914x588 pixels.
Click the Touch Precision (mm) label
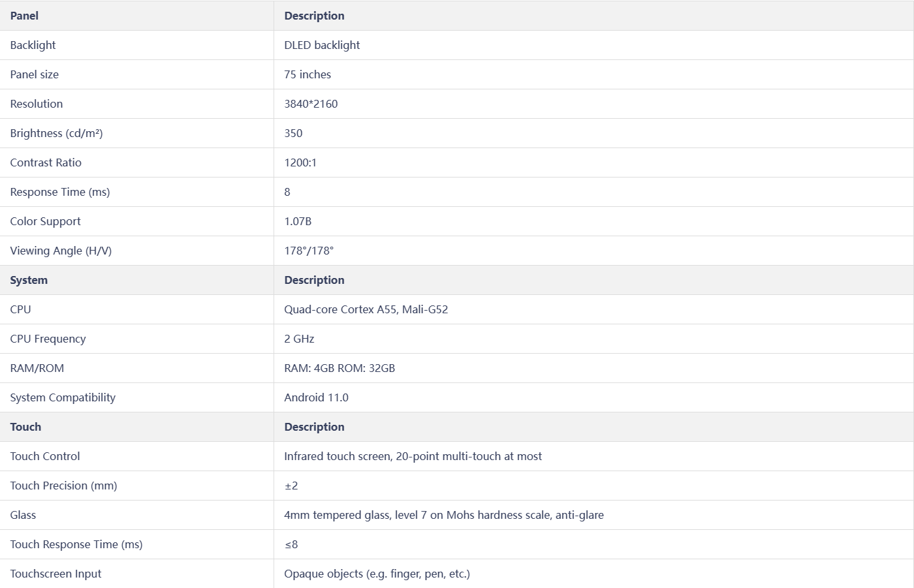coord(63,486)
